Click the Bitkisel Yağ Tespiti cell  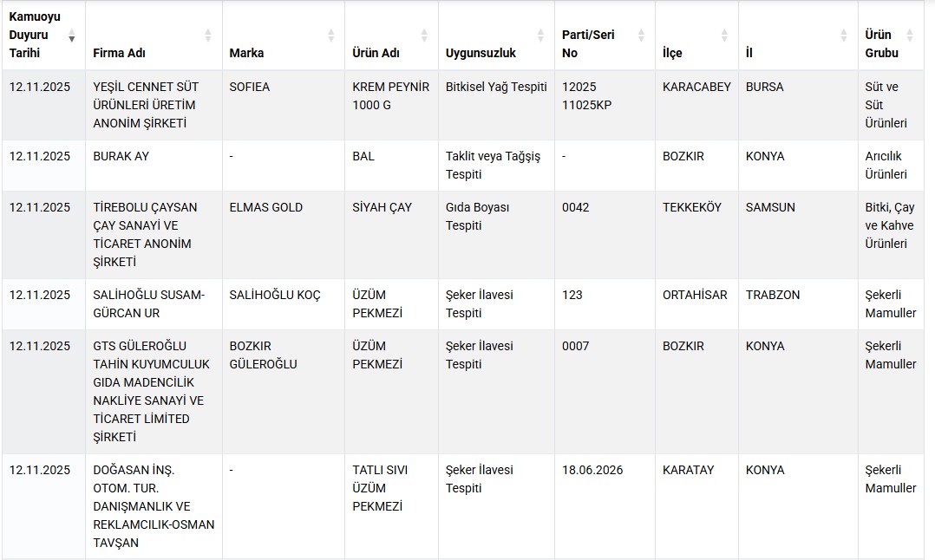click(496, 87)
